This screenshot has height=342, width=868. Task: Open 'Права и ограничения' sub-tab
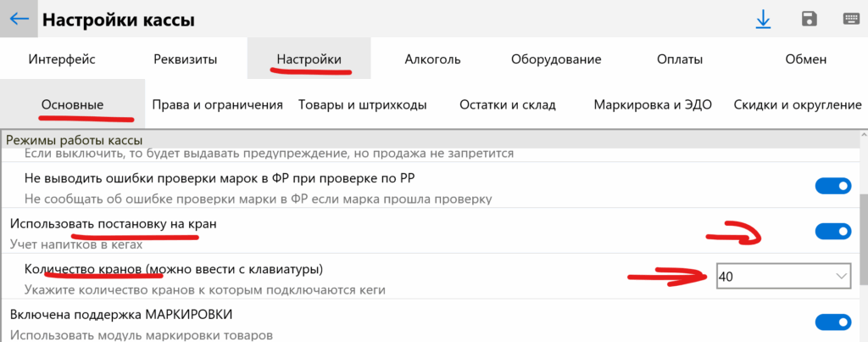tap(217, 105)
